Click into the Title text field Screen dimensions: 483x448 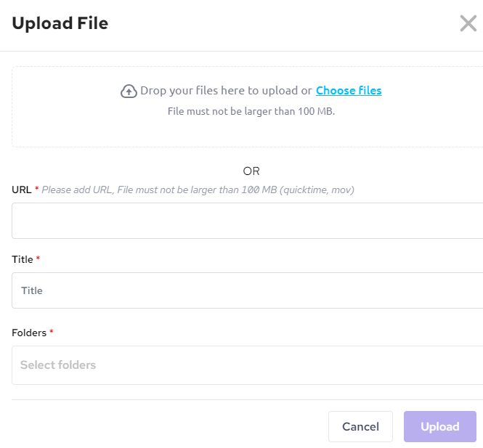(247, 290)
